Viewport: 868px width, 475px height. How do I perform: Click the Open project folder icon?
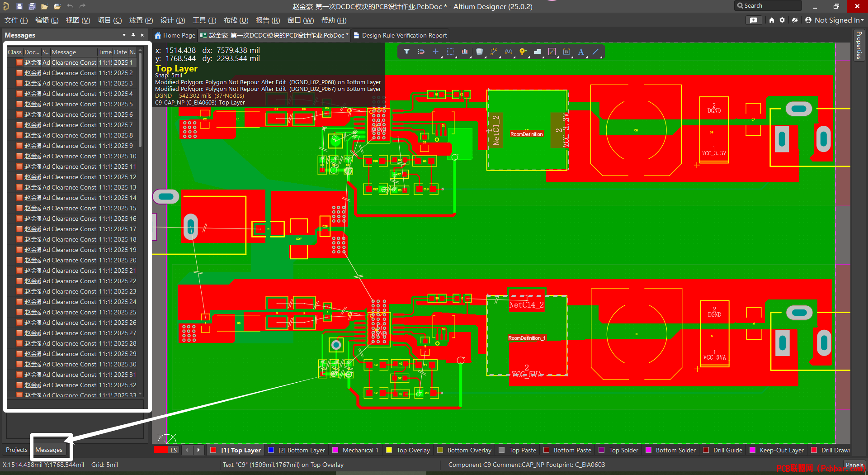pos(57,6)
